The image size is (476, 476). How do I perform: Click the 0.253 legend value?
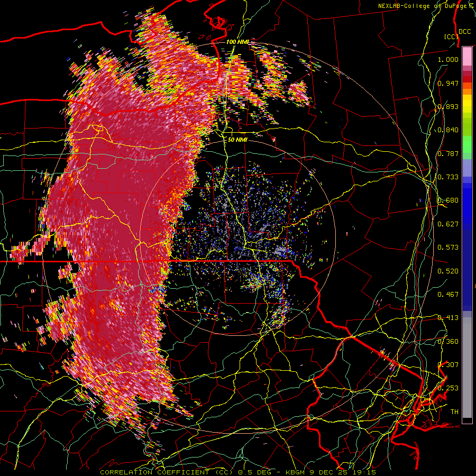[x=448, y=388]
